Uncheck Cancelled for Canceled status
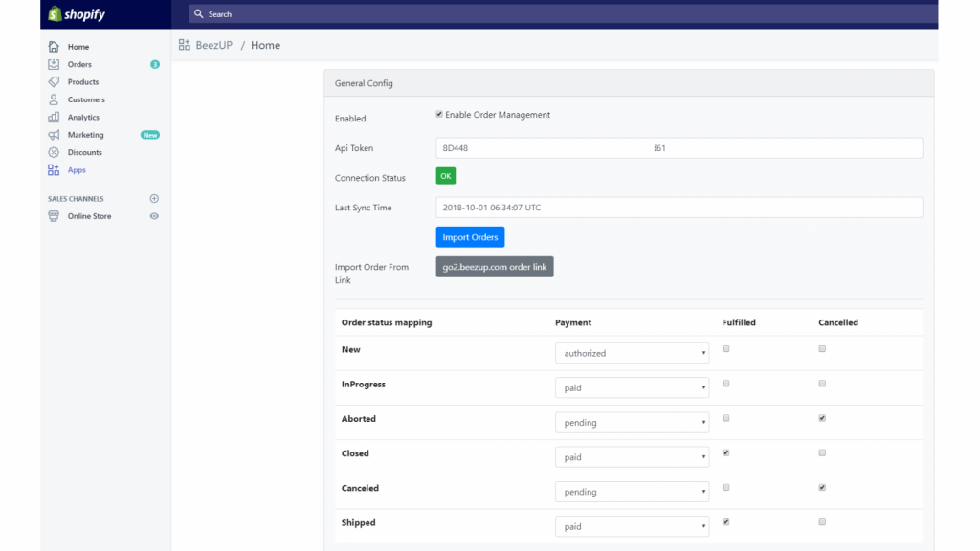The image size is (980, 551). tap(822, 487)
